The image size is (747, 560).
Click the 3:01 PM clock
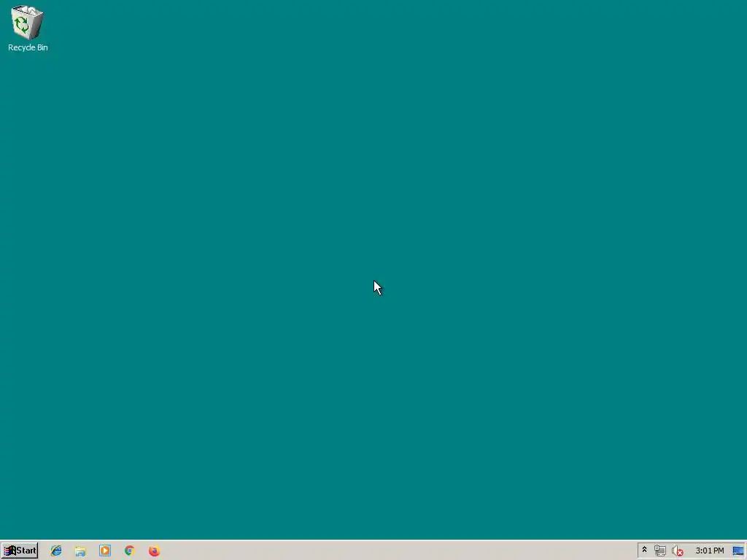[709, 551]
